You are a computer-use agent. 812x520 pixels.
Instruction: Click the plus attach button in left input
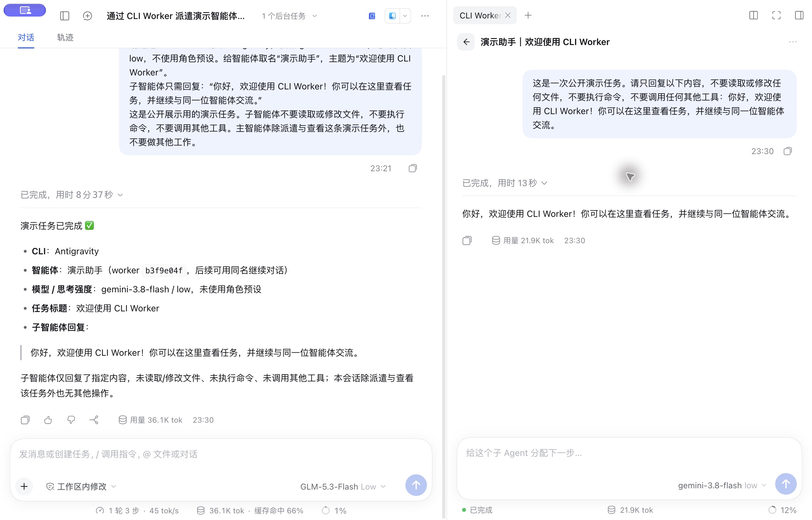tap(24, 486)
